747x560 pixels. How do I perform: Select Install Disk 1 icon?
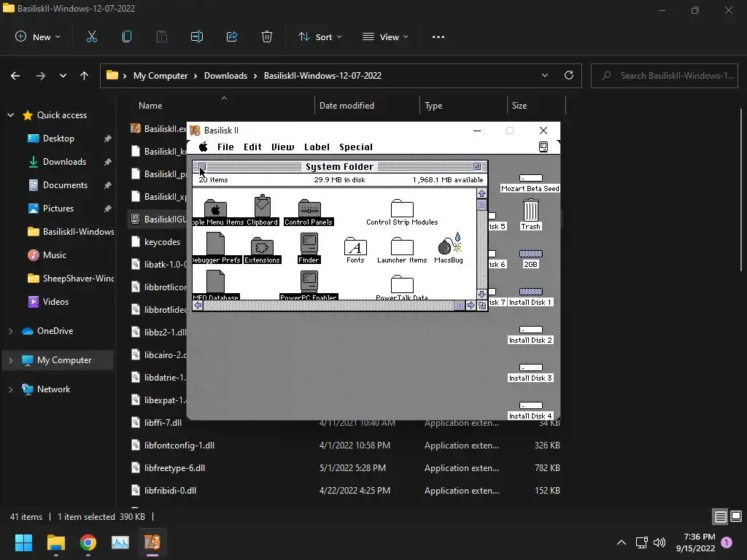531,292
